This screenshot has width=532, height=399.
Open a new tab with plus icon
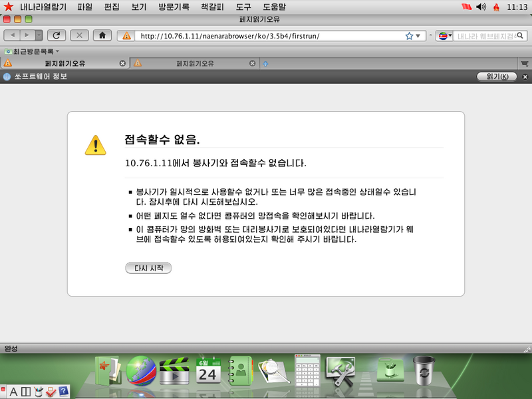[x=265, y=64]
